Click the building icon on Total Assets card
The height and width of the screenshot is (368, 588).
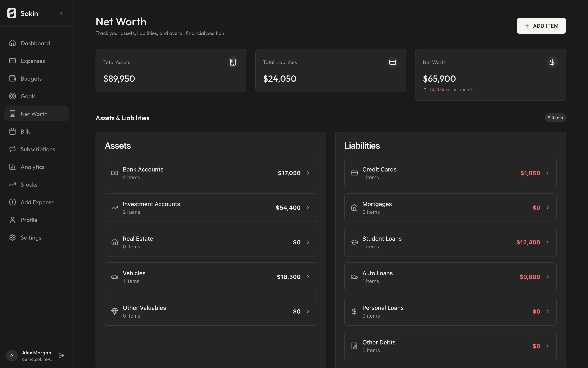pos(233,62)
